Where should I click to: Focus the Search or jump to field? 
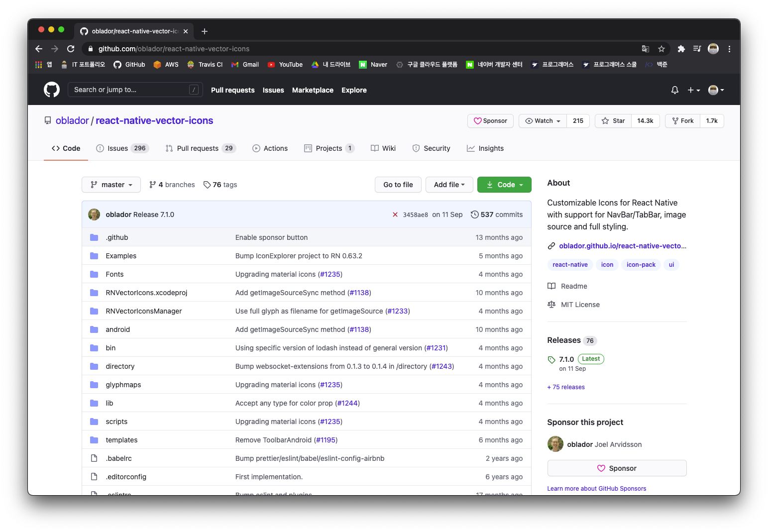click(x=135, y=90)
